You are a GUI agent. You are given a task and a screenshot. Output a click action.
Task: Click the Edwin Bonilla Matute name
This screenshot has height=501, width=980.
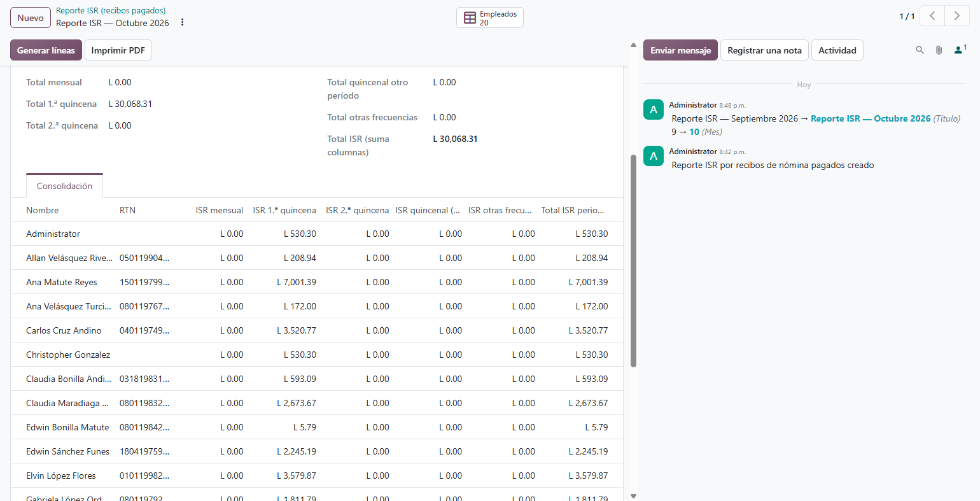pyautogui.click(x=67, y=427)
